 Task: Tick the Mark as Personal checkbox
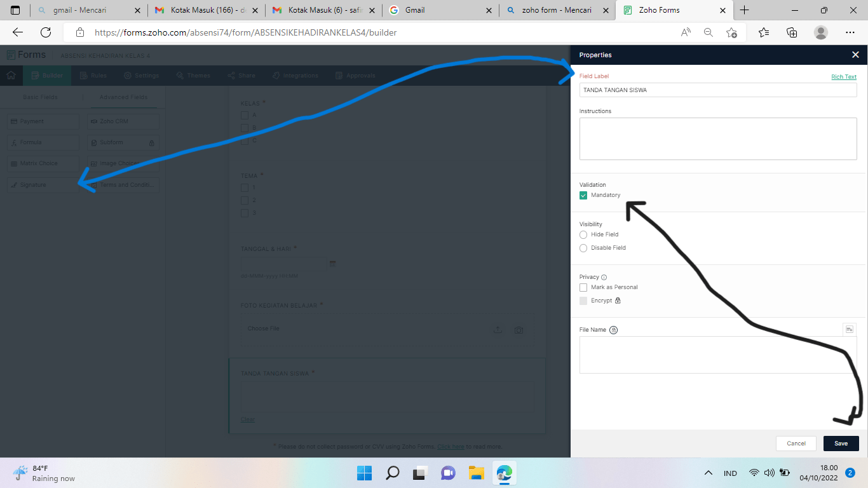tap(583, 288)
